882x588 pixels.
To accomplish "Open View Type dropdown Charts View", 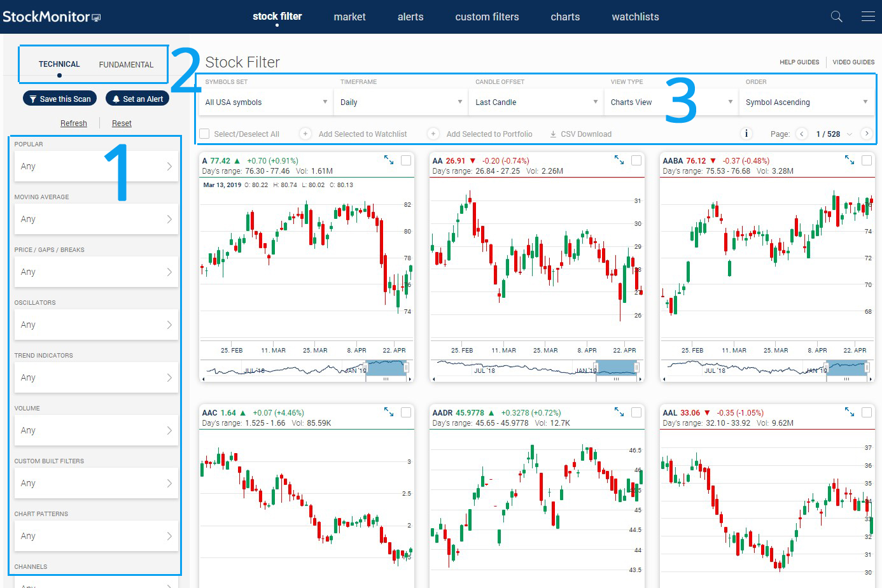I will tap(671, 102).
